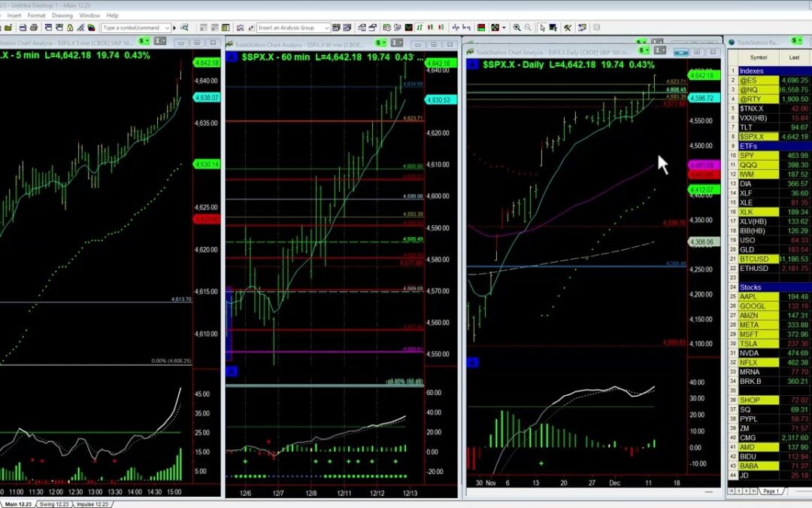Screen dimensions: 812x508
Task: Click the notes icon after tools icon
Action: click(582, 28)
